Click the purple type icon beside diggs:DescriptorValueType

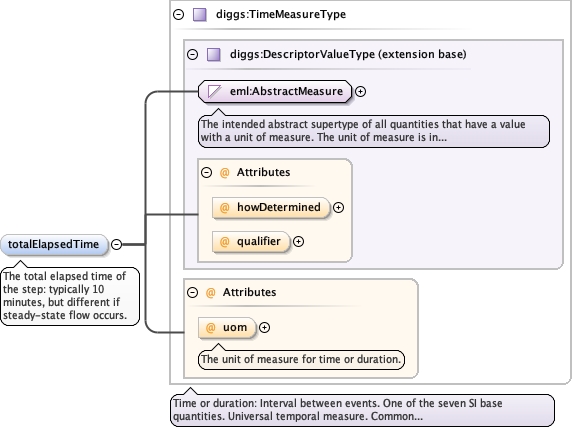tap(214, 55)
